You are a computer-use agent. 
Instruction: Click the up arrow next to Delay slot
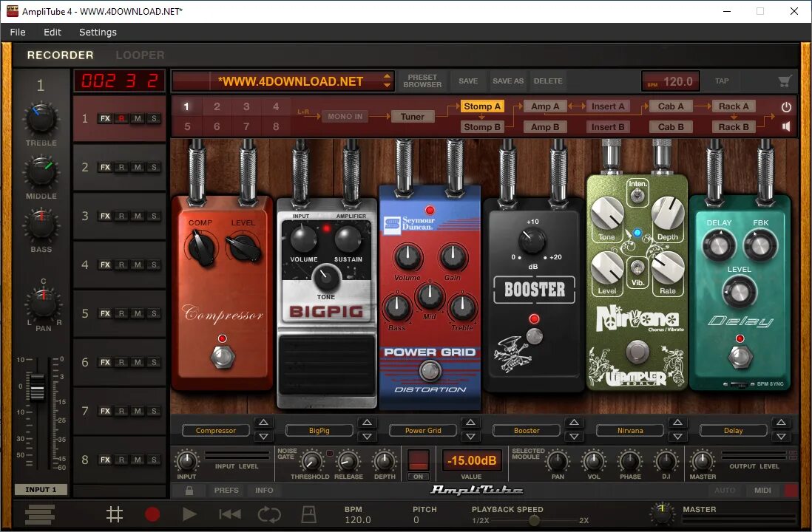781,423
